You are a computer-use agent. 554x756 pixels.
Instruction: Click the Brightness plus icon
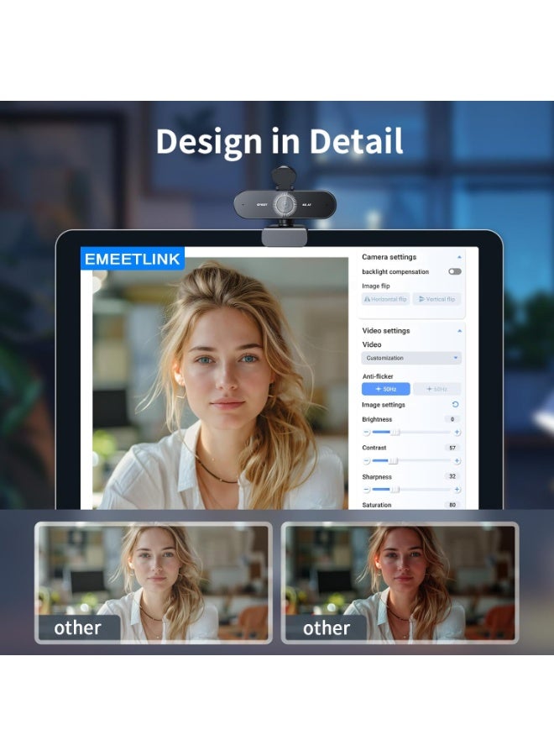click(x=457, y=433)
